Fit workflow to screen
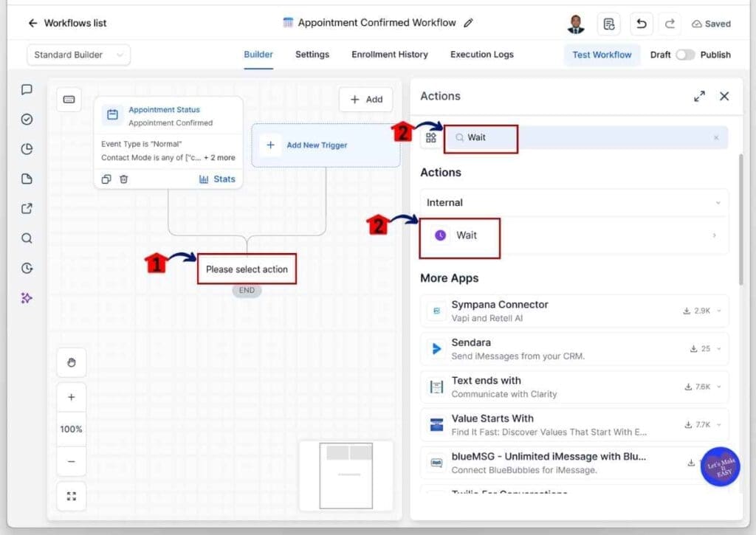Image resolution: width=756 pixels, height=535 pixels. (72, 496)
